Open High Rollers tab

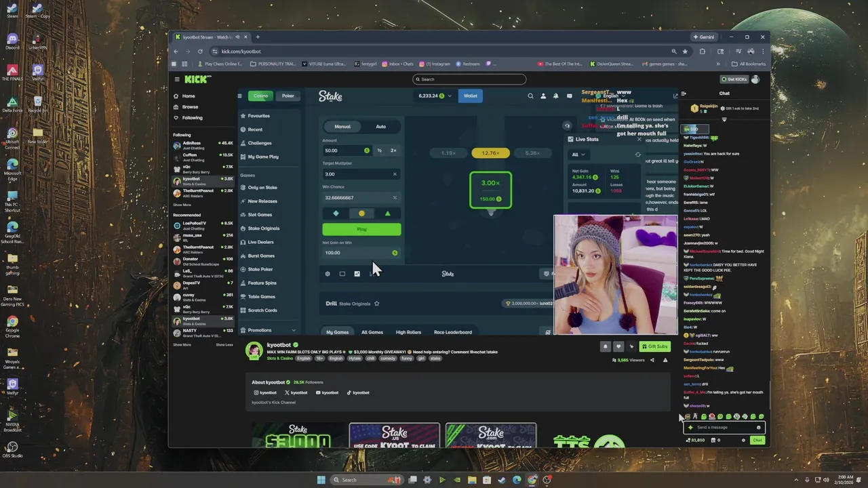click(408, 332)
